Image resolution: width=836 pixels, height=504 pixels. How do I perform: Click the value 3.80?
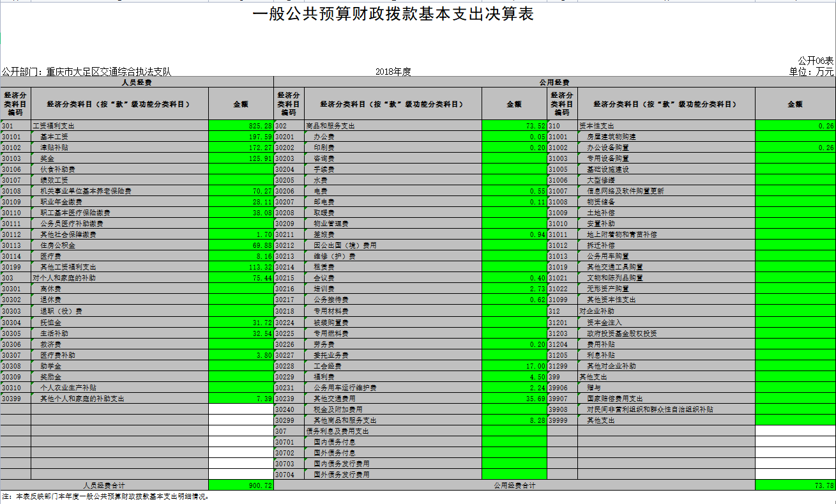pyautogui.click(x=241, y=355)
